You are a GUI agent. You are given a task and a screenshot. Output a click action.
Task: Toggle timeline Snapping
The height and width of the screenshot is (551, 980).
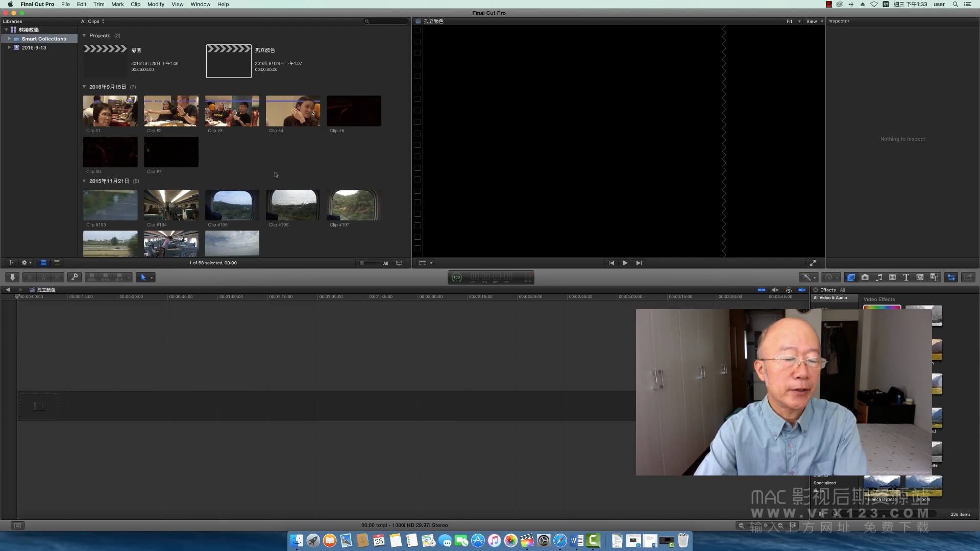(802, 290)
